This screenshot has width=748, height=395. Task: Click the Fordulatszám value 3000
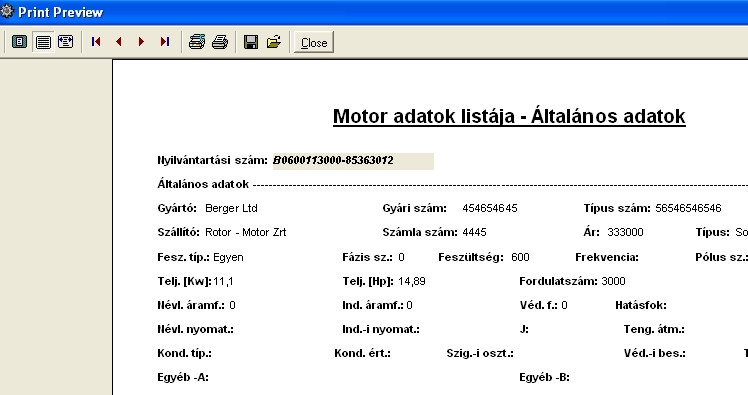click(613, 281)
